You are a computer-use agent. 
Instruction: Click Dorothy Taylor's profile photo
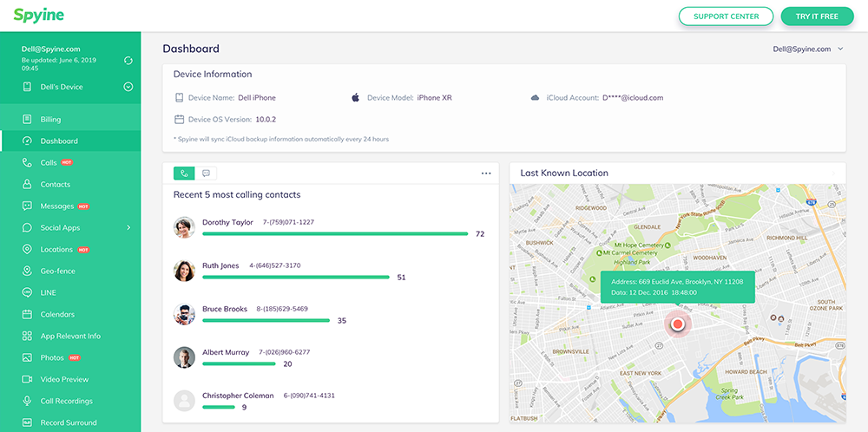point(184,227)
